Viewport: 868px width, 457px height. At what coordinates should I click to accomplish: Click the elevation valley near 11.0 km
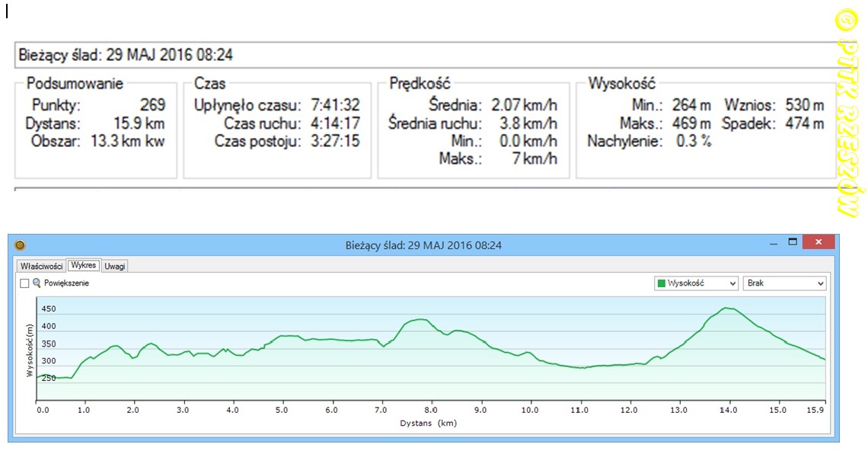pos(582,368)
